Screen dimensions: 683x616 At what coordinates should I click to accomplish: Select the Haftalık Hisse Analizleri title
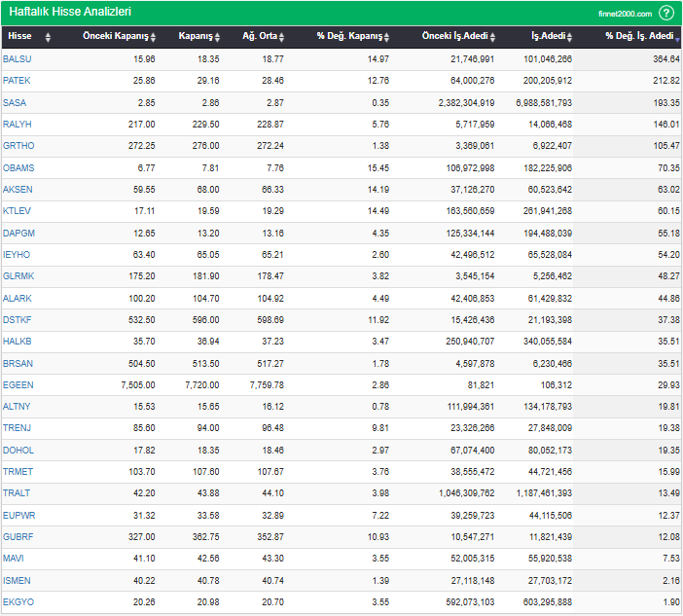click(x=70, y=13)
